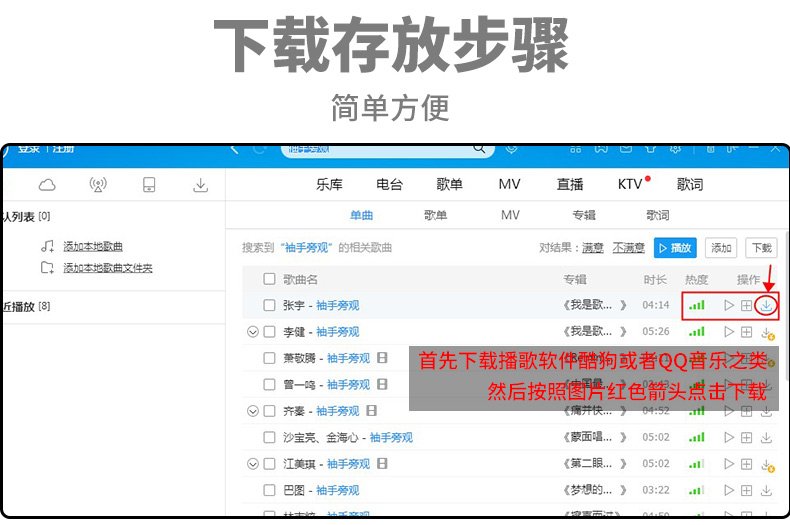Open the radio broadcast icon in sidebar
Image resolution: width=790 pixels, height=525 pixels.
pyautogui.click(x=98, y=185)
